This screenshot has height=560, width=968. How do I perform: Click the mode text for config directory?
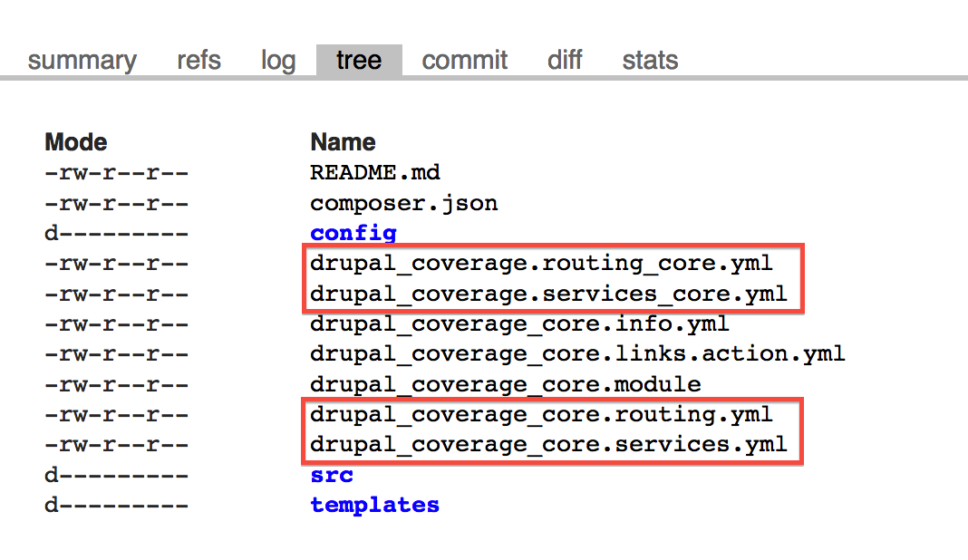coord(117,234)
